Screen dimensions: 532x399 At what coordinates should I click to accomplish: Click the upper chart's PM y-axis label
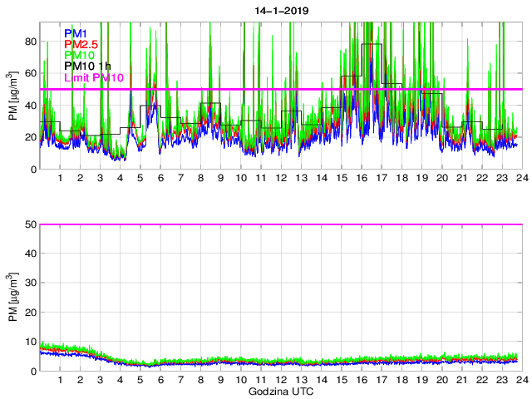[x=12, y=96]
